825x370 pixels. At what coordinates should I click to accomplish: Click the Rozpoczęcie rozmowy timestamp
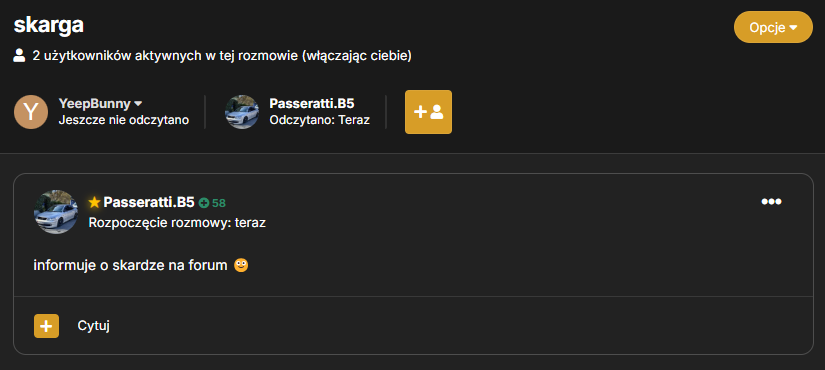click(177, 223)
